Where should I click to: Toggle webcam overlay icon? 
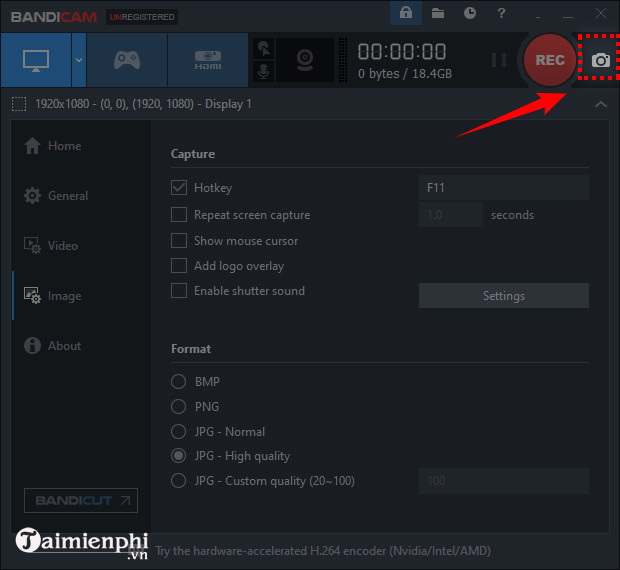(x=305, y=60)
